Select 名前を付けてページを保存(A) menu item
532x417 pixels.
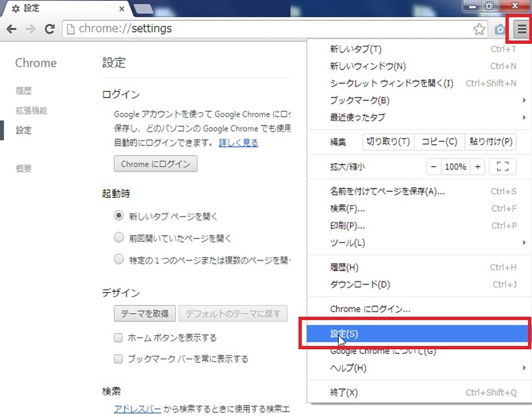click(x=419, y=191)
